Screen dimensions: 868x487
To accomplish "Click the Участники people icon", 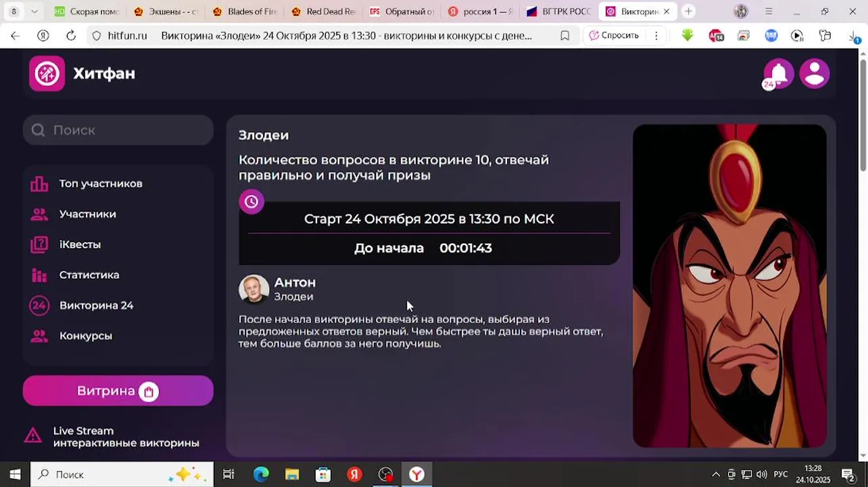I will pos(39,214).
